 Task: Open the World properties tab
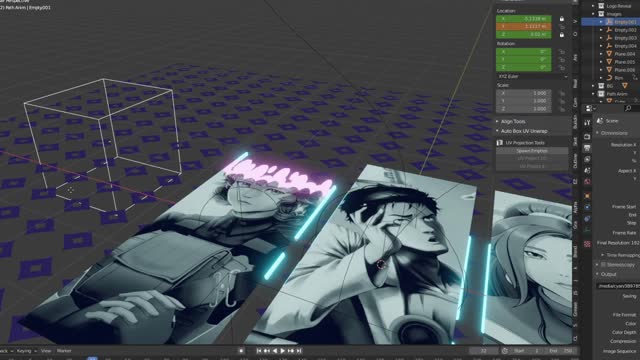[587, 182]
